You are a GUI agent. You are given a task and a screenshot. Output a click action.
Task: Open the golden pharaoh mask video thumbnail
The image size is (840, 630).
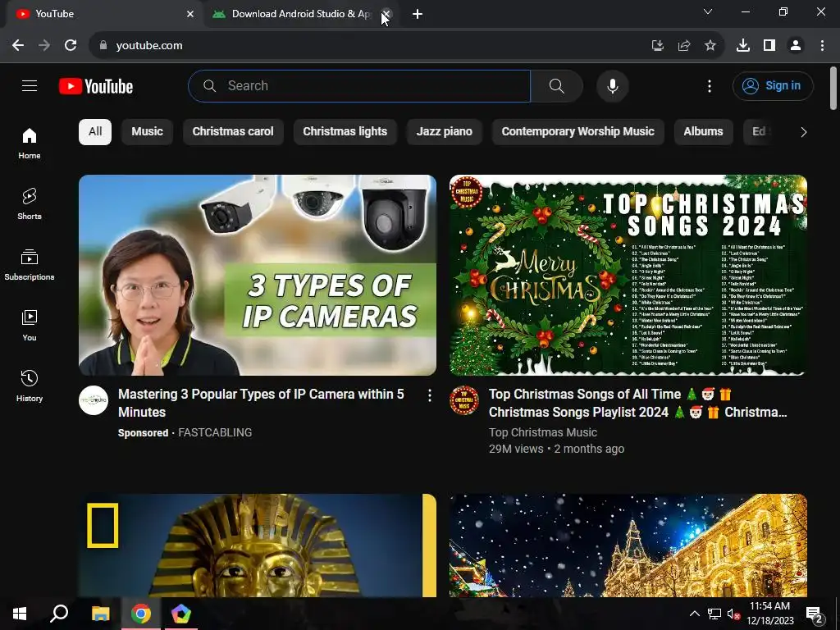[x=258, y=546]
